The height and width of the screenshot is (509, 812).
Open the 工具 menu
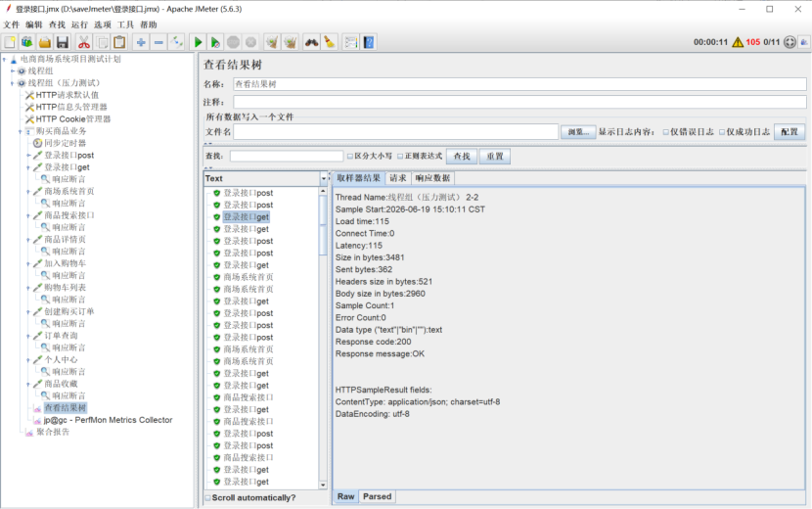point(125,24)
